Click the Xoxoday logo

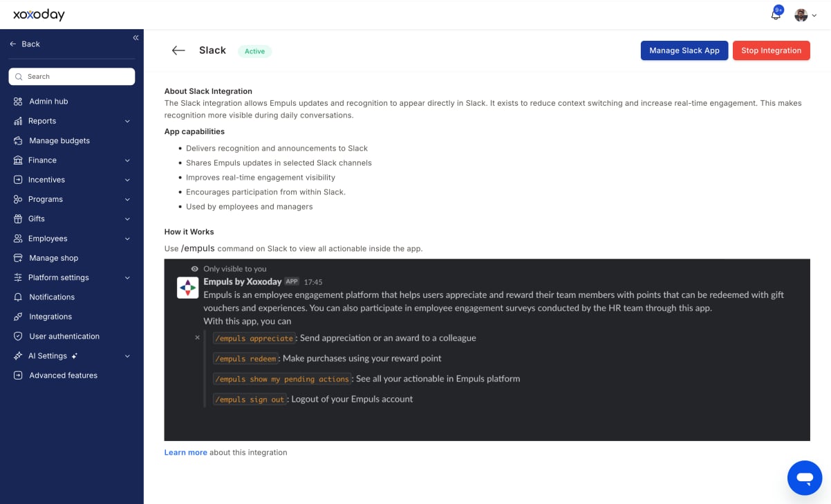click(x=39, y=15)
